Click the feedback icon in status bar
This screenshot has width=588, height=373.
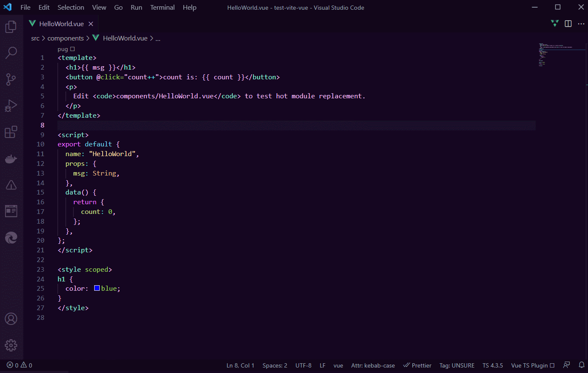(566, 365)
